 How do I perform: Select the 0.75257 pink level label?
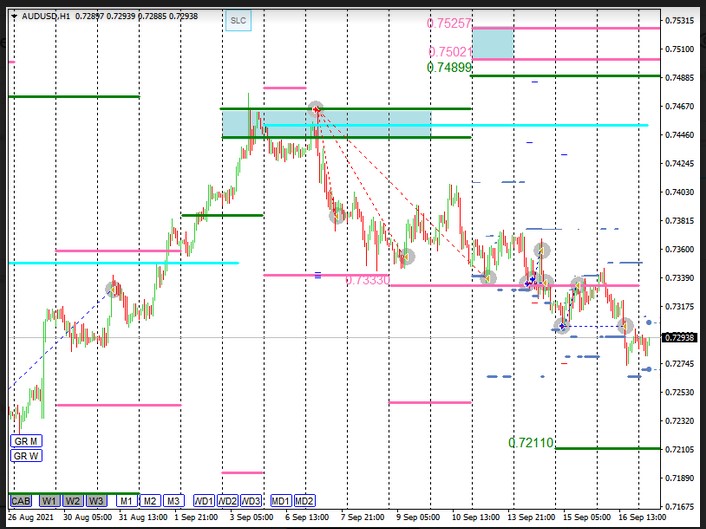448,23
